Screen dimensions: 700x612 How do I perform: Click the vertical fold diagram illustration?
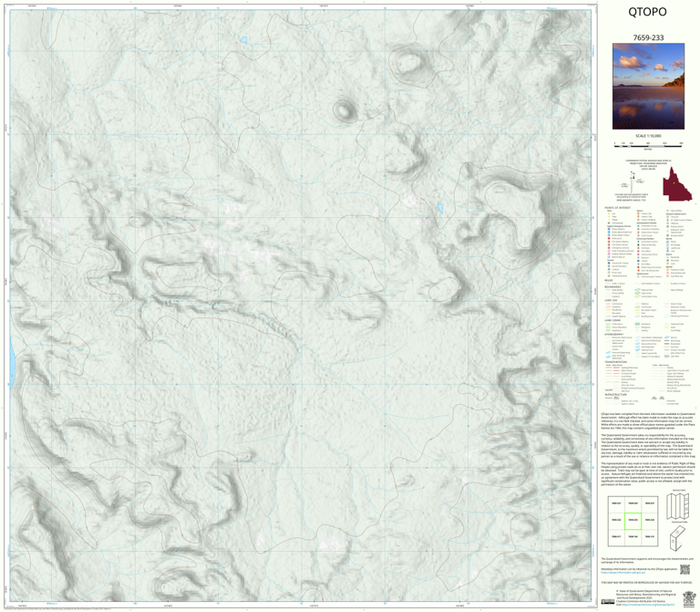(x=678, y=506)
